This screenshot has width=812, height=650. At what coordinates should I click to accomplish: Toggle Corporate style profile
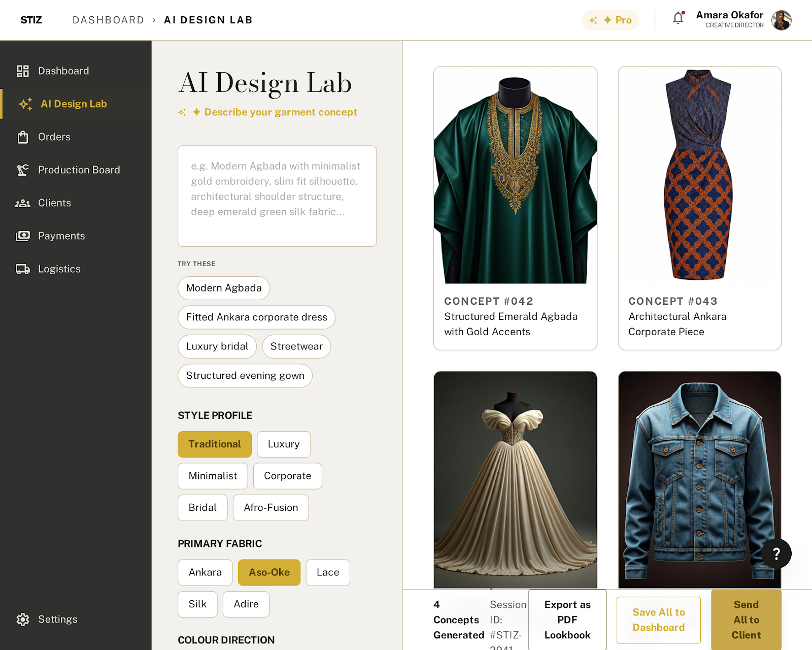pyautogui.click(x=288, y=476)
